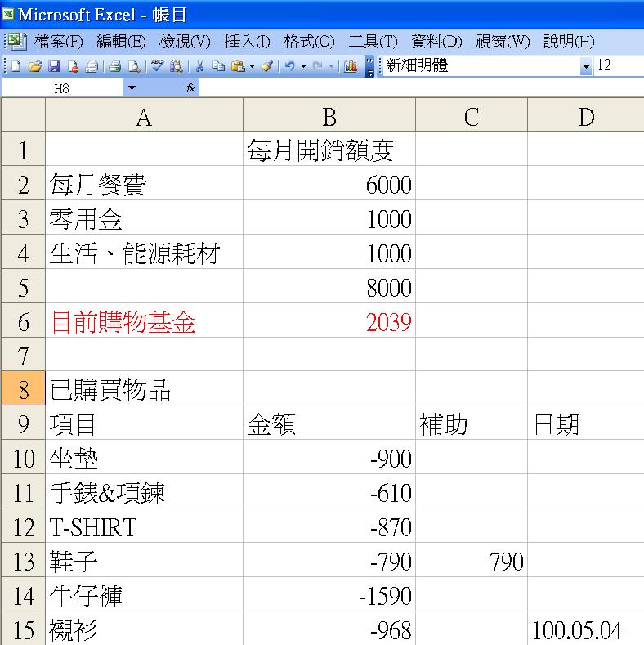Screen dimensions: 644x645
Task: Select the 每月餐費 cell
Action: click(144, 183)
